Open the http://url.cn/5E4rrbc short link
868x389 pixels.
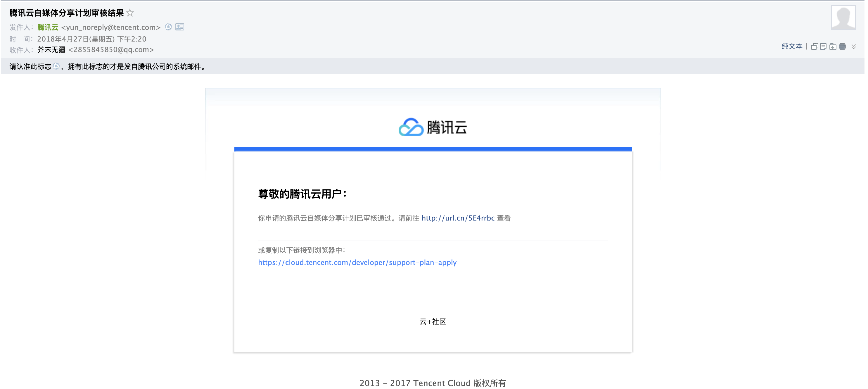click(x=458, y=218)
